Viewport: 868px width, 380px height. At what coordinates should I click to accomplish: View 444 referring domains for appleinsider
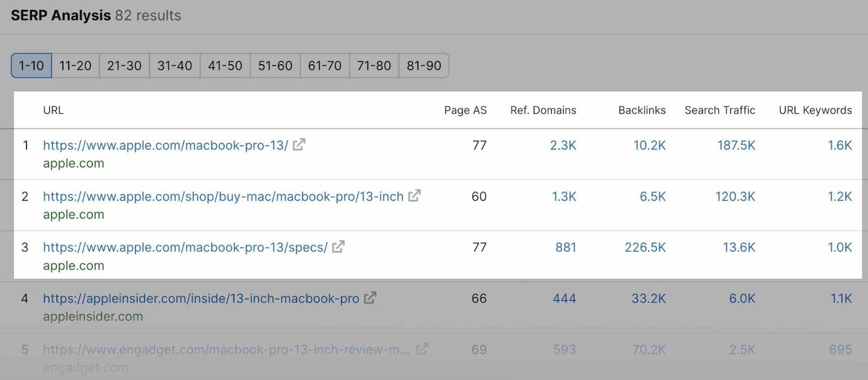pyautogui.click(x=566, y=298)
